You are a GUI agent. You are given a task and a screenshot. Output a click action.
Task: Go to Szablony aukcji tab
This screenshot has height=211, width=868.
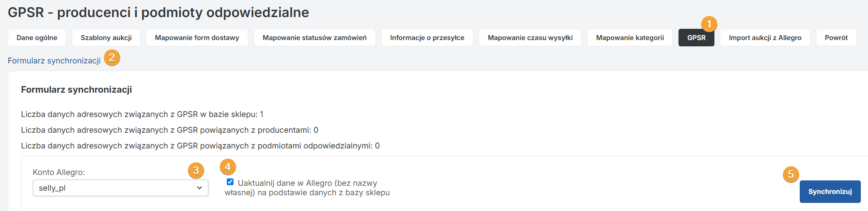point(106,38)
